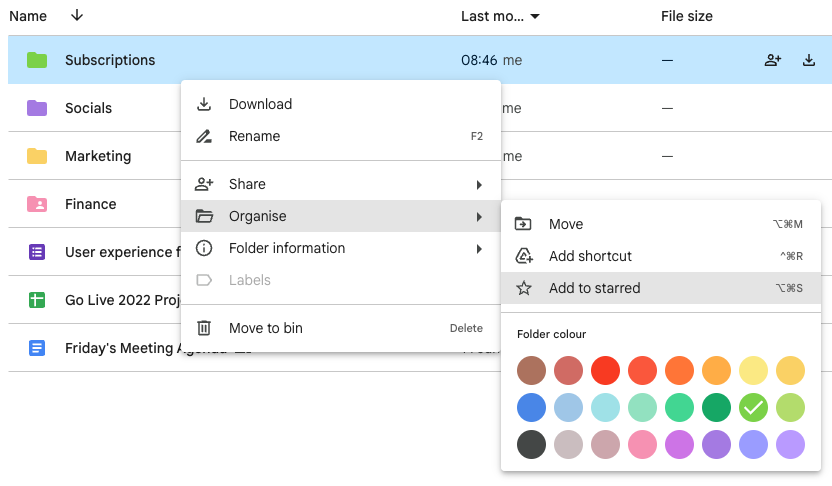Pick the magenta-purple folder colour

point(679,445)
